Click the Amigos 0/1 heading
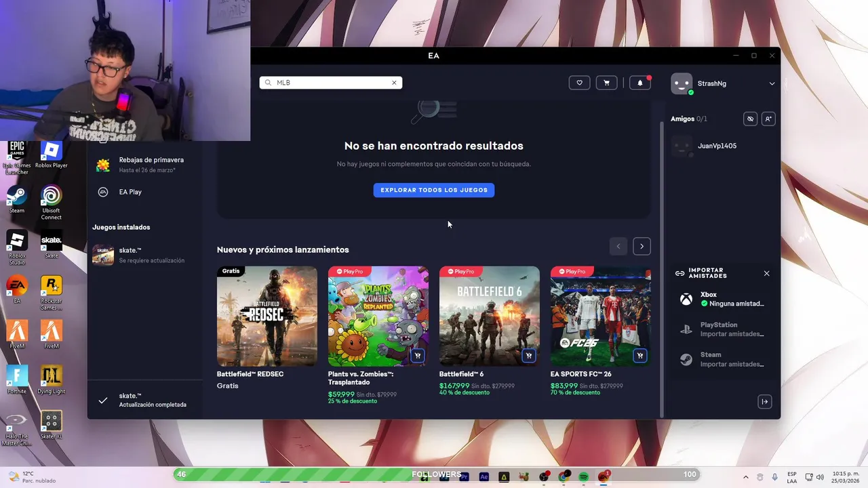This screenshot has width=868, height=488. [689, 119]
